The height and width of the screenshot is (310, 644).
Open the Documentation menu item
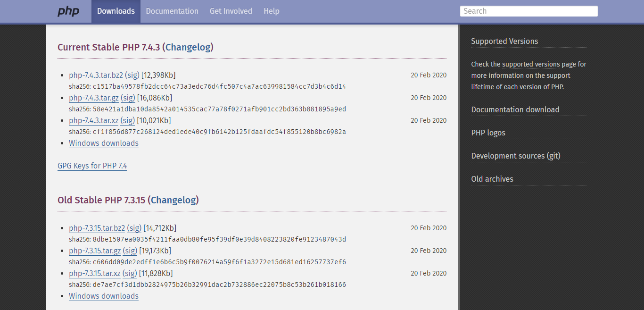pos(172,11)
